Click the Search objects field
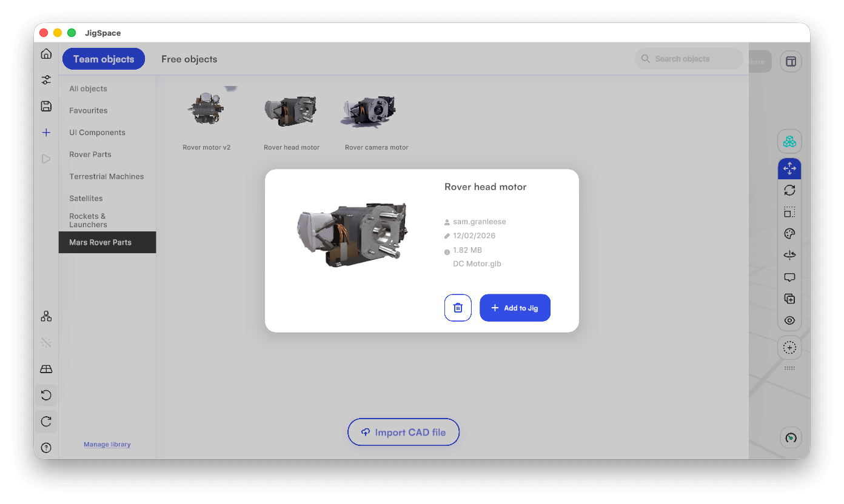844x504 pixels. pyautogui.click(x=689, y=59)
